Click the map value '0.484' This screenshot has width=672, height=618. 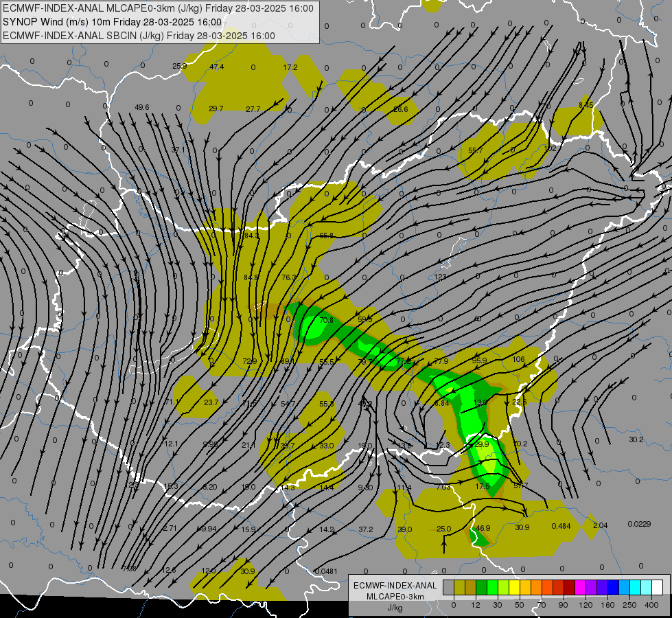pos(561,526)
